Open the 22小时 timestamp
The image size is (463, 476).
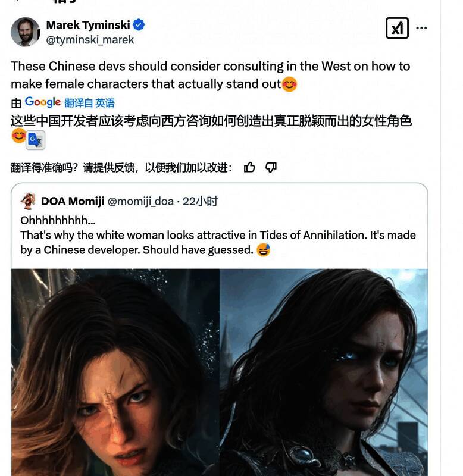tap(200, 201)
